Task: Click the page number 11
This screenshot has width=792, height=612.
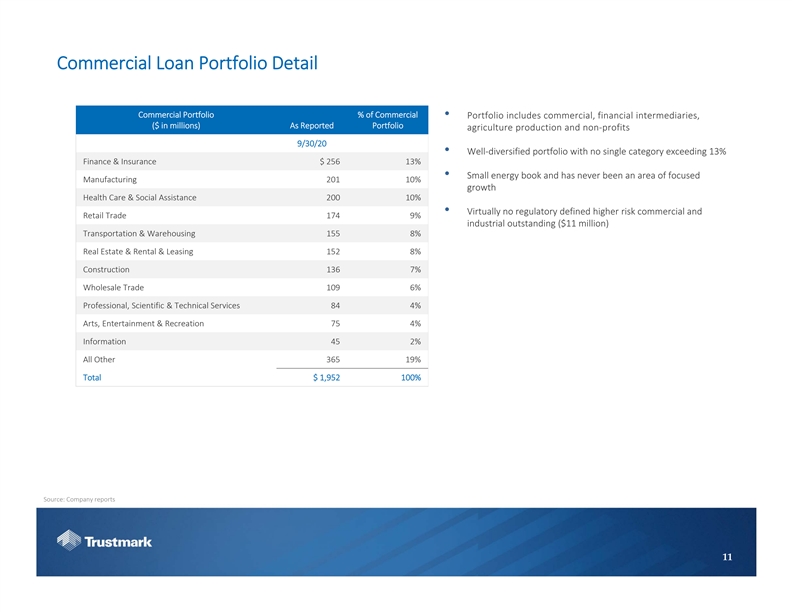Action: click(738, 557)
